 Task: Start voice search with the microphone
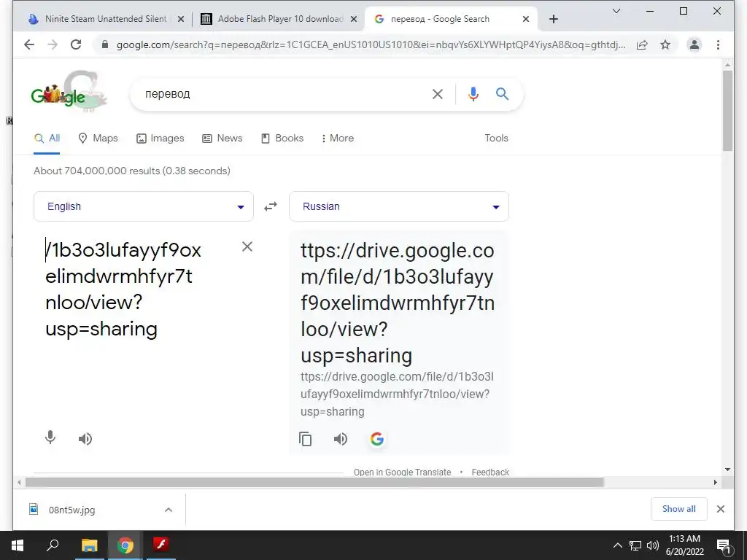tap(473, 94)
